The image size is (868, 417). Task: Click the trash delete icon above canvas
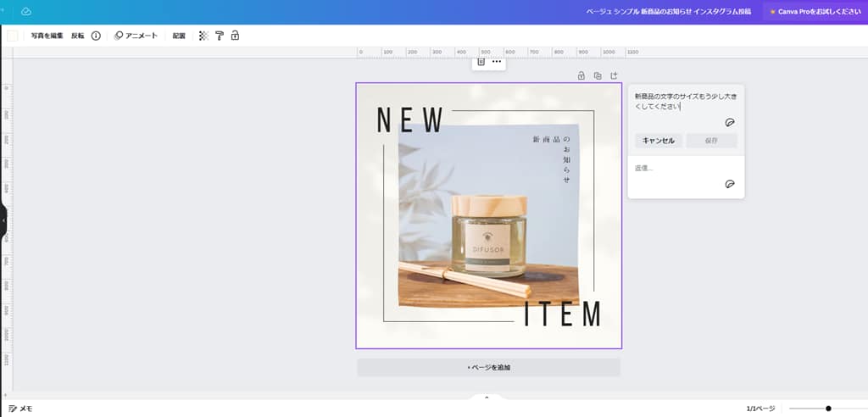pos(481,62)
